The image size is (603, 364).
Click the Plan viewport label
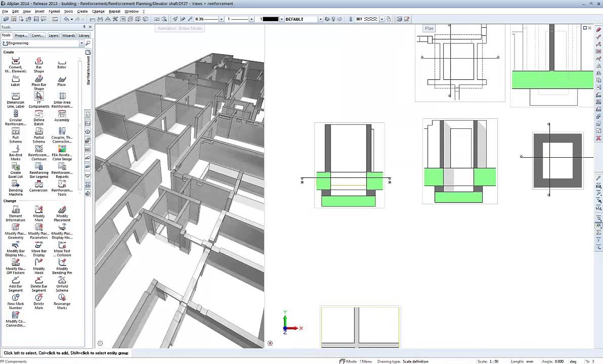click(x=429, y=28)
